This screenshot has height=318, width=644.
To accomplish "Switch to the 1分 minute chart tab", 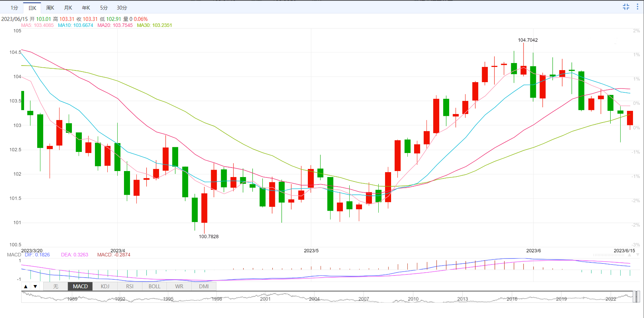I will (14, 8).
